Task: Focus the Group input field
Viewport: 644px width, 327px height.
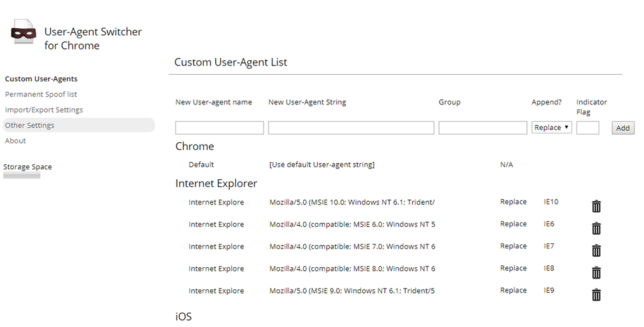Action: [x=482, y=128]
